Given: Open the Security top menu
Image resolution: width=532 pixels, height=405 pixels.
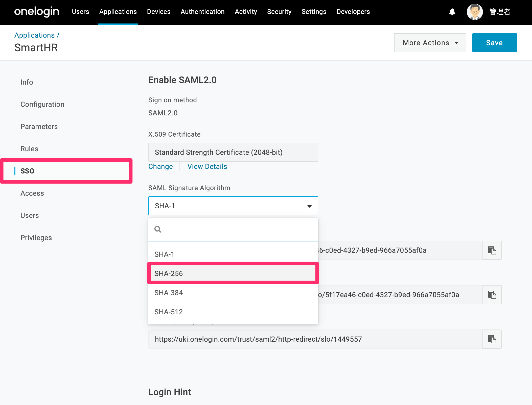Looking at the screenshot, I should point(279,12).
